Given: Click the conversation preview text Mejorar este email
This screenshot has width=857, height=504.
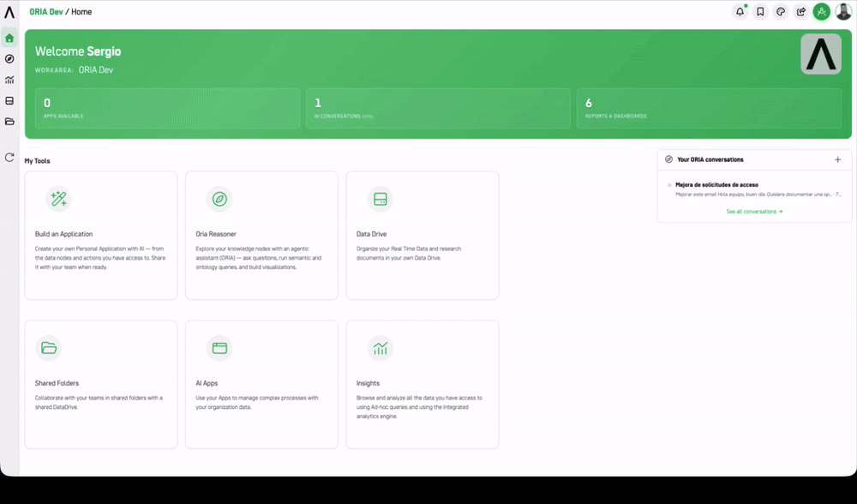Looking at the screenshot, I should (758, 194).
